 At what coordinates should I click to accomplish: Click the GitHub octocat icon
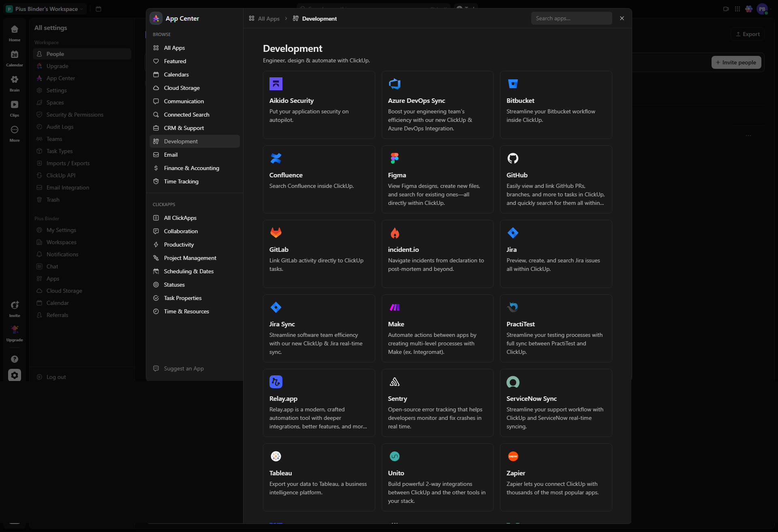tap(513, 158)
